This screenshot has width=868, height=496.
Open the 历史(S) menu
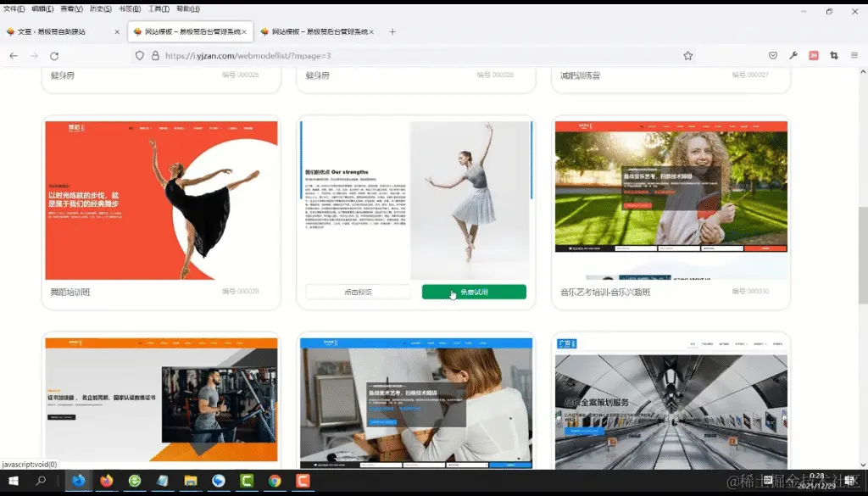pos(100,8)
